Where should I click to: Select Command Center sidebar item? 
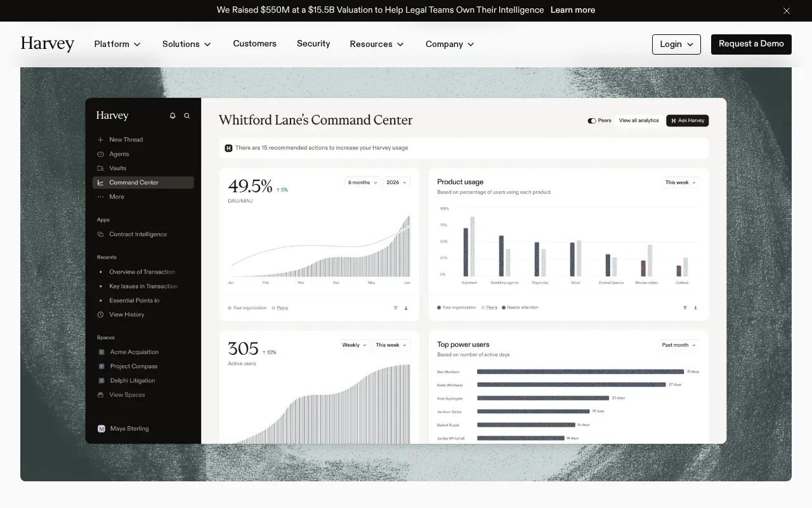coord(143,183)
